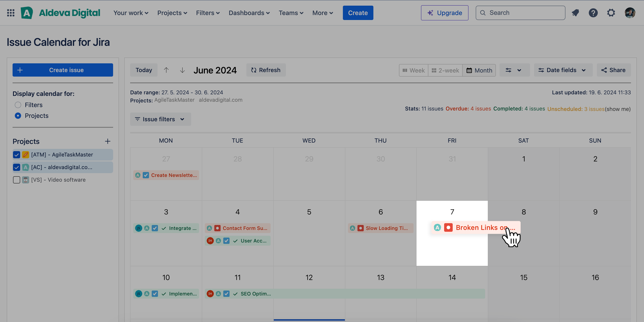Click the Completed: 4 issues stat
Screen dimensions: 644x322
click(519, 109)
